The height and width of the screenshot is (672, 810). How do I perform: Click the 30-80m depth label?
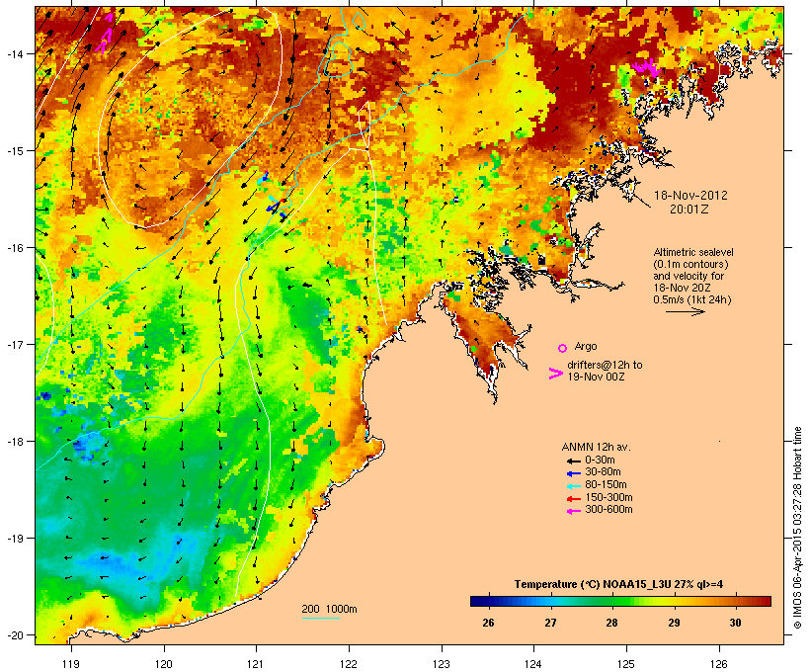pos(603,472)
